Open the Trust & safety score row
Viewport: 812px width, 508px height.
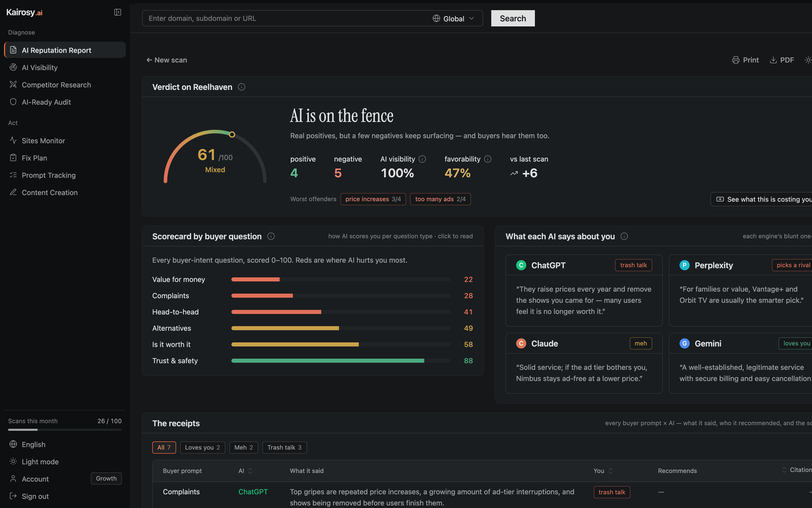[312, 361]
